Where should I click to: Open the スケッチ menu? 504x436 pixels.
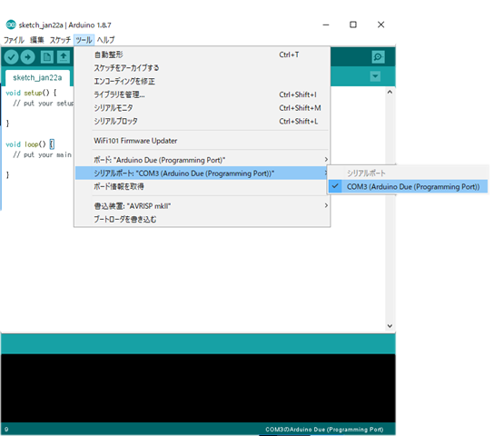click(60, 40)
